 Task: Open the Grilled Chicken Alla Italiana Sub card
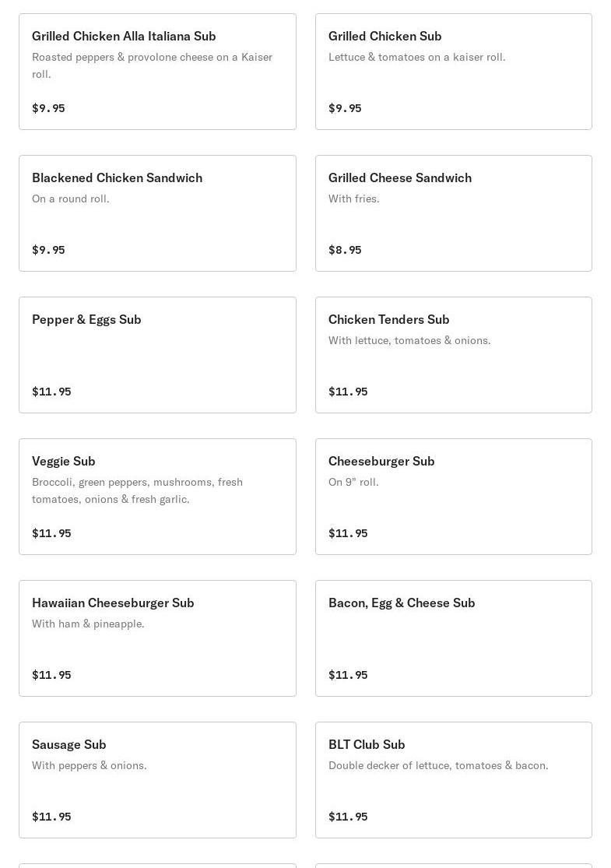(x=157, y=72)
